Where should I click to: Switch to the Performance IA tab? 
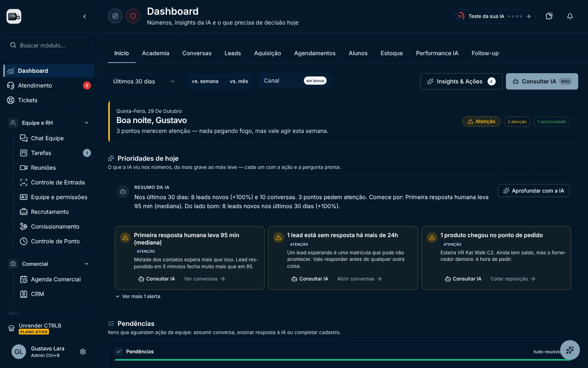click(437, 53)
